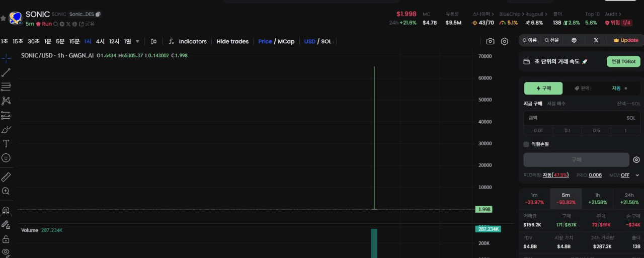Select the 1초 timeframe
The height and width of the screenshot is (258, 644).
point(5,41)
